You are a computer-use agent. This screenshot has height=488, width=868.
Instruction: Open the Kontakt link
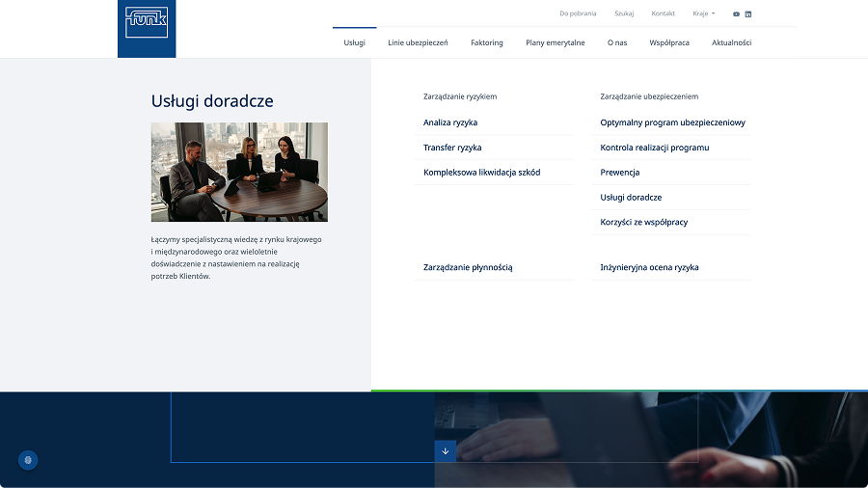[663, 14]
